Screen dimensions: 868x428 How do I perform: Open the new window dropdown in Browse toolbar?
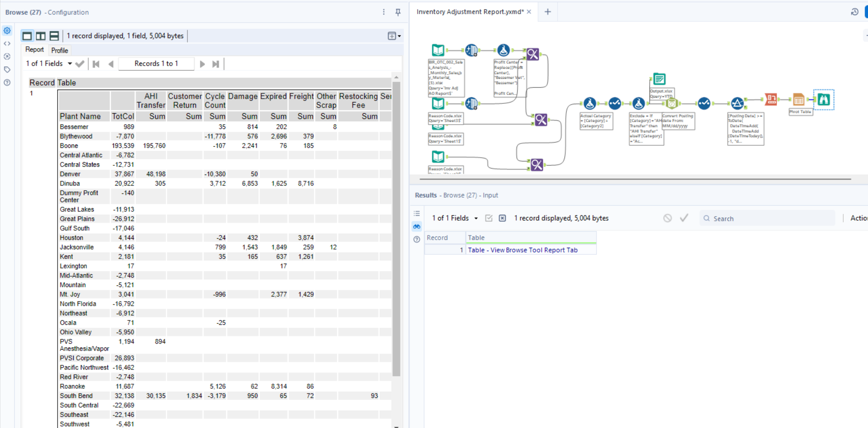tap(394, 36)
